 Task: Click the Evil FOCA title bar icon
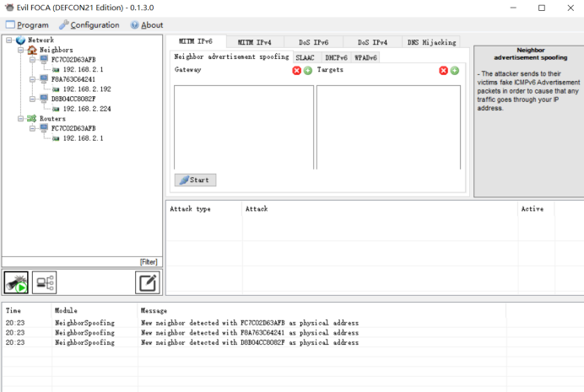point(9,8)
